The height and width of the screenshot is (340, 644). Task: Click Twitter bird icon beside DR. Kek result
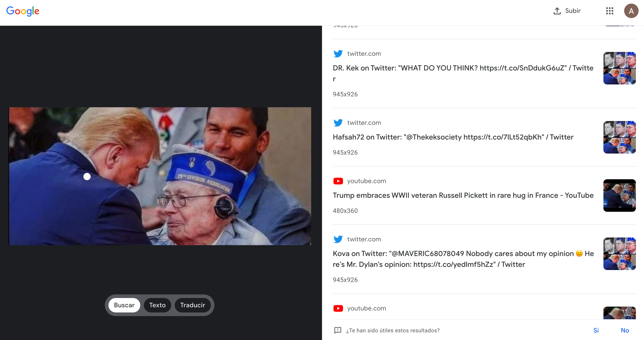tap(338, 54)
